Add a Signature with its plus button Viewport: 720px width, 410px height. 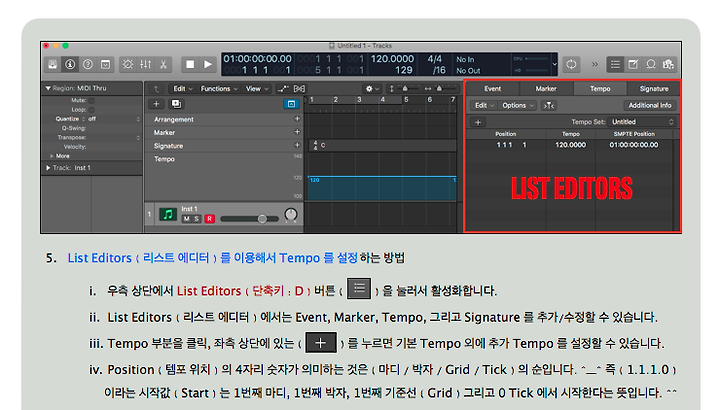click(x=297, y=146)
